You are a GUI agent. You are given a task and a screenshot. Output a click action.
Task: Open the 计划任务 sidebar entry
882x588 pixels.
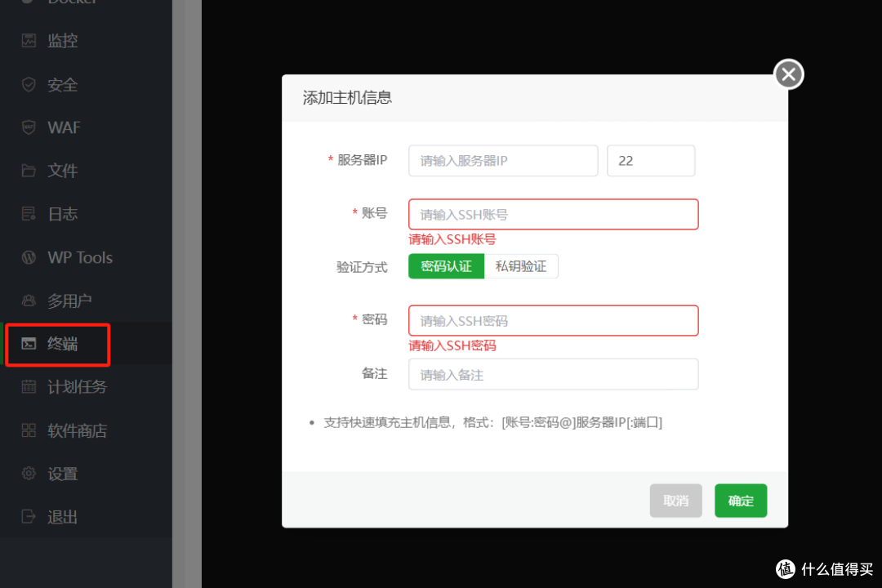pos(86,387)
